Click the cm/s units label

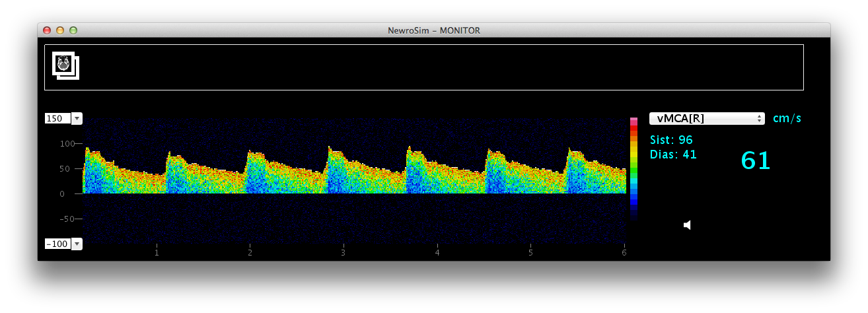787,118
